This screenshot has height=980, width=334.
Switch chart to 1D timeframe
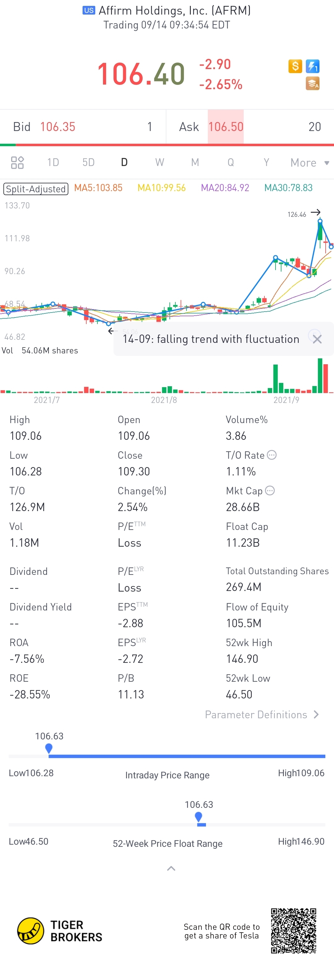click(53, 162)
